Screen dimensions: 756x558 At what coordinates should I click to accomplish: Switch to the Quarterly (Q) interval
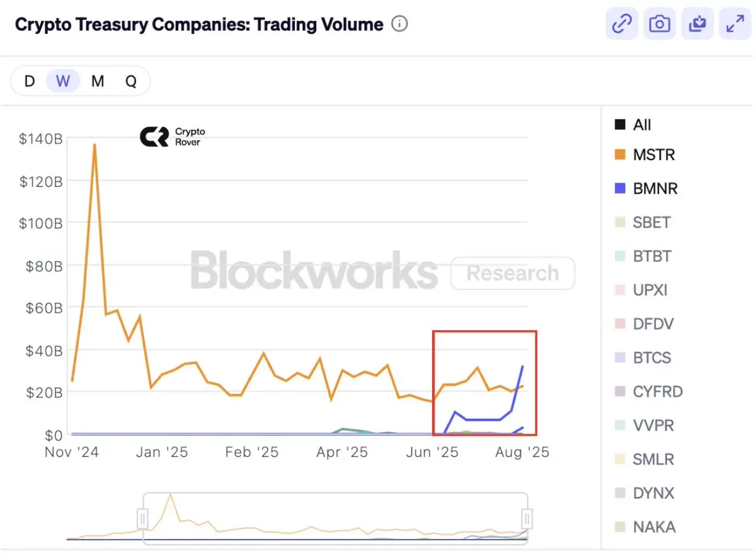(x=131, y=81)
